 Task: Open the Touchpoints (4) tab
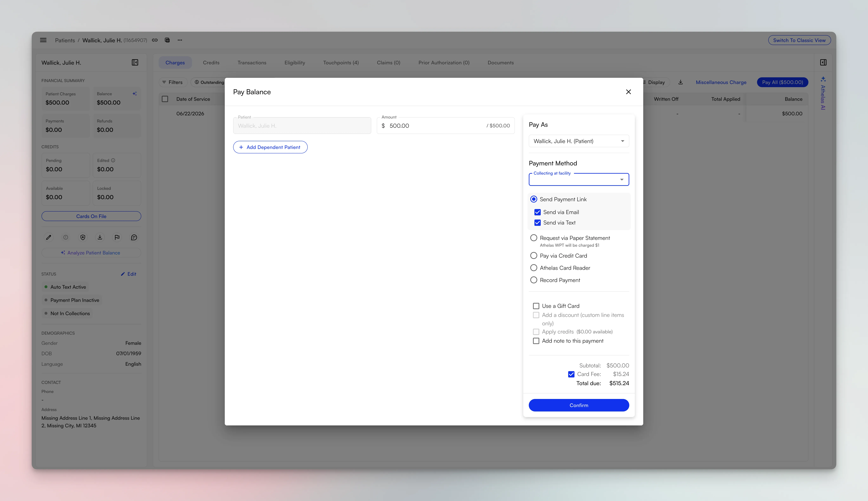pyautogui.click(x=341, y=63)
